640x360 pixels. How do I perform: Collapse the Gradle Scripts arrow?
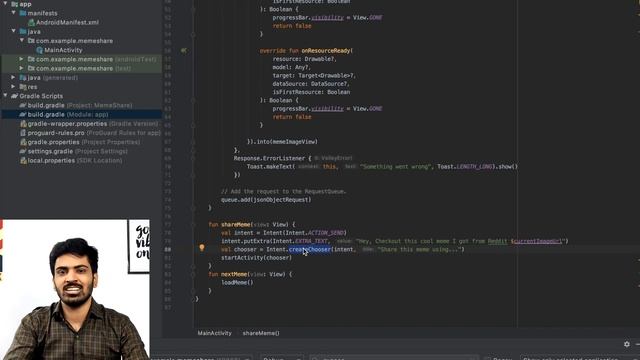point(5,96)
